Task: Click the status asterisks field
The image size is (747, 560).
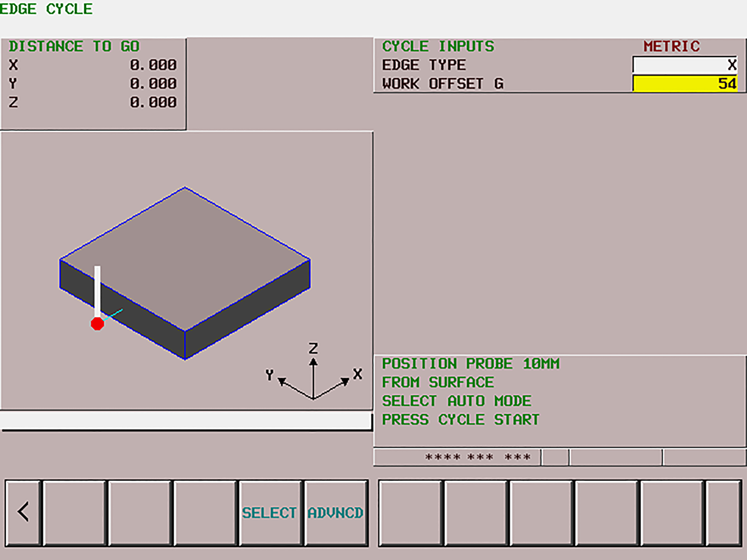Action: click(x=478, y=458)
